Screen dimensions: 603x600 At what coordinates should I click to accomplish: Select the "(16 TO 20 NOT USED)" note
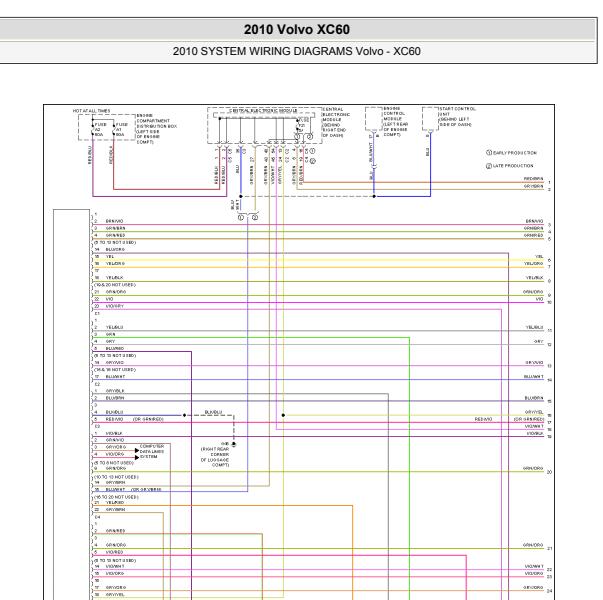click(x=117, y=497)
